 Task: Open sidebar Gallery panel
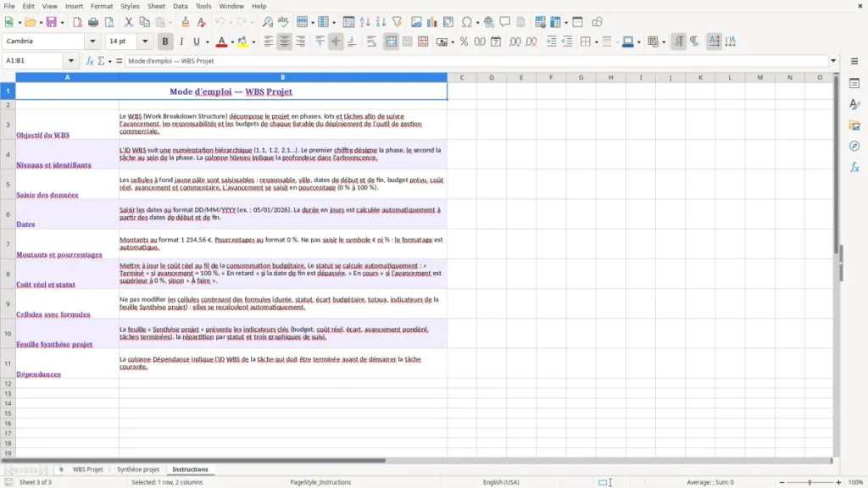854,125
